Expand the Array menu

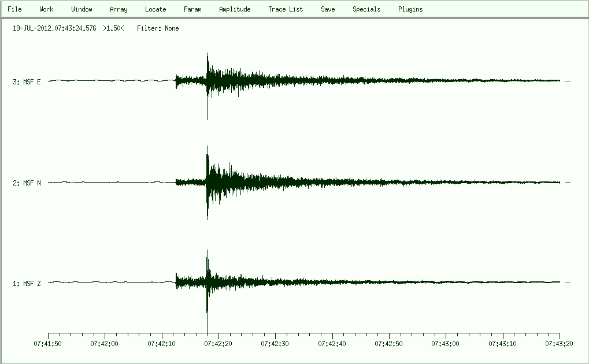[118, 9]
